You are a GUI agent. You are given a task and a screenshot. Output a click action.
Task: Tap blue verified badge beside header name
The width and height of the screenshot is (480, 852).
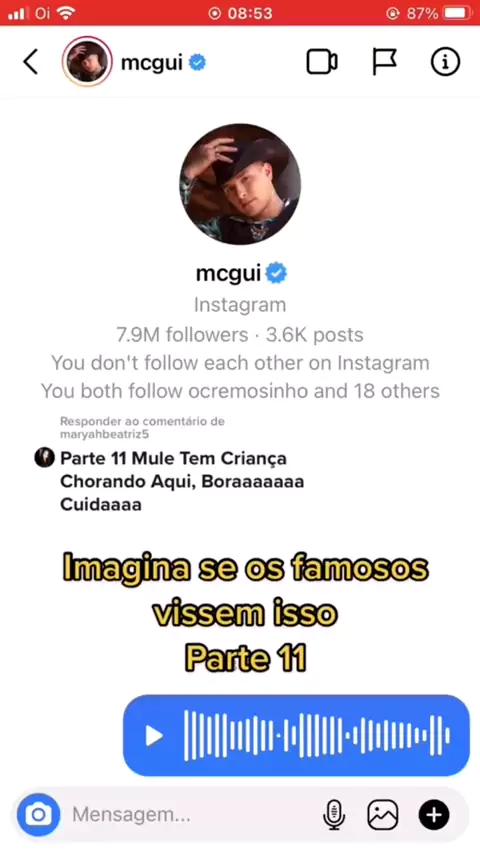[197, 63]
